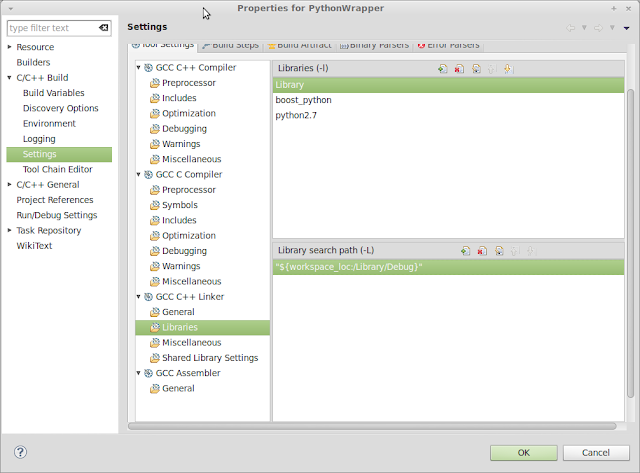Open the window menu arrow in title bar
Screen dimensions: 640x473
click(11, 9)
